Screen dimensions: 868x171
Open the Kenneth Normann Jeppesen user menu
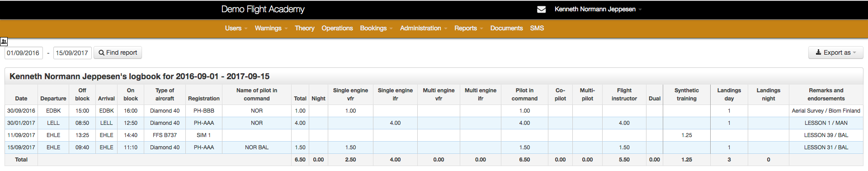point(598,9)
